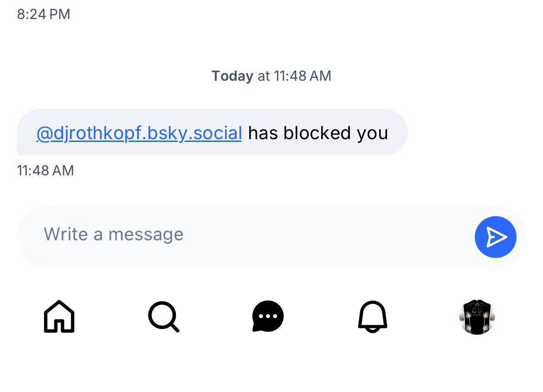Tap the magnifying glass icon
Screen dimensions: 543x392
[163, 316]
